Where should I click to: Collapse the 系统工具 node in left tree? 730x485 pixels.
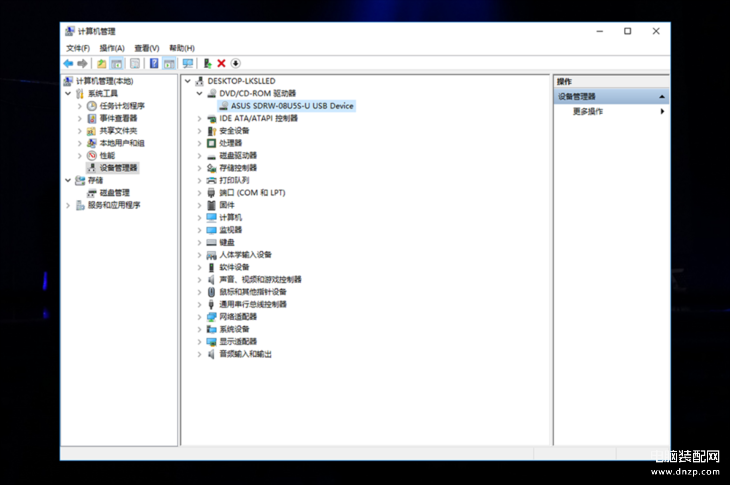click(x=68, y=94)
